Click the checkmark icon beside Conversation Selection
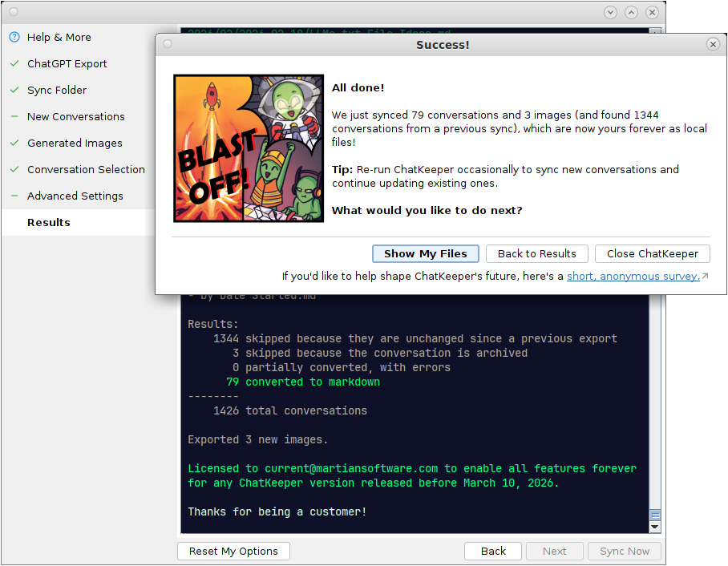Viewport: 728px width, 566px height. [x=14, y=169]
